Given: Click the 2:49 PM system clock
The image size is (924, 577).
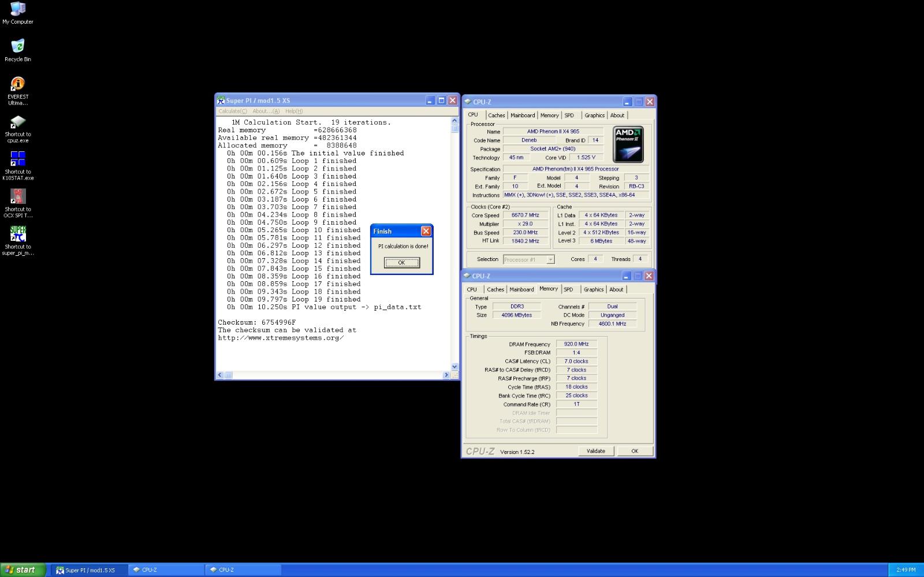Looking at the screenshot, I should (x=906, y=570).
